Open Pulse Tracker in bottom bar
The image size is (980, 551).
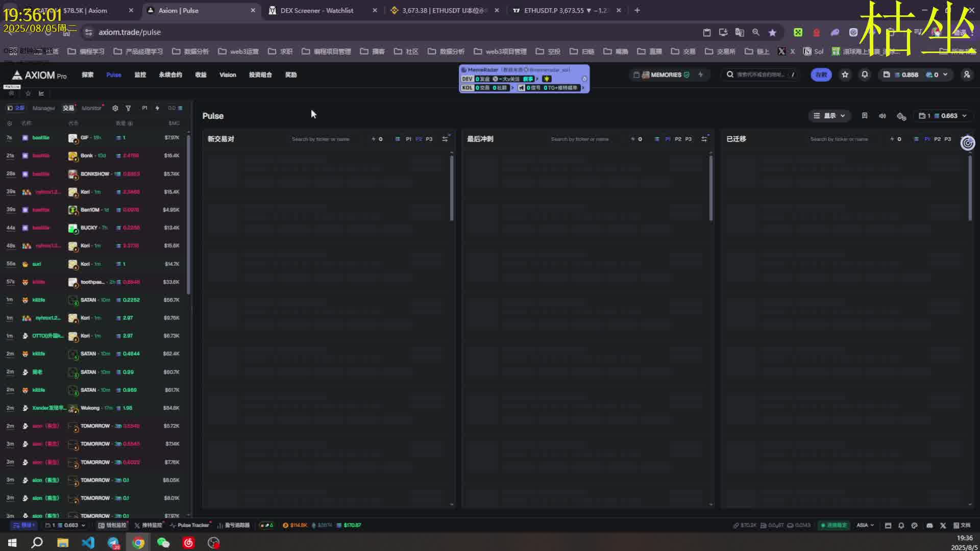tap(190, 525)
